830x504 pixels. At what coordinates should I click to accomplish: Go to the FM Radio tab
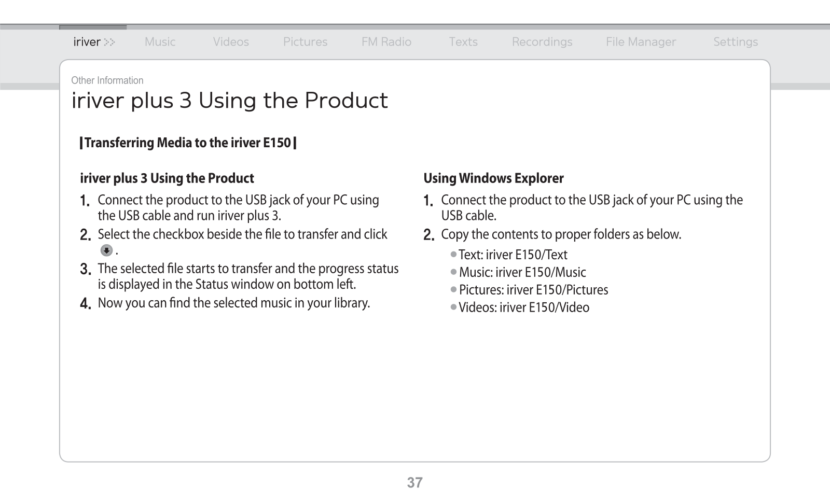[x=386, y=42]
